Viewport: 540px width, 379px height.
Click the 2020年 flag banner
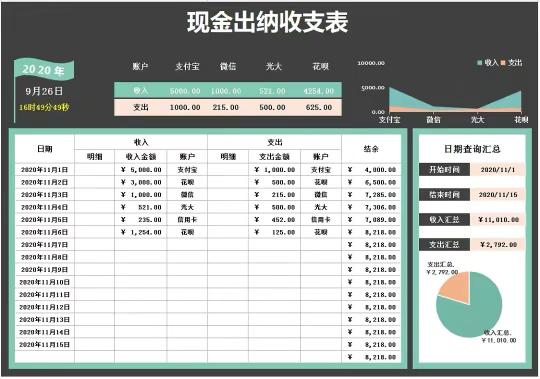[x=44, y=69]
